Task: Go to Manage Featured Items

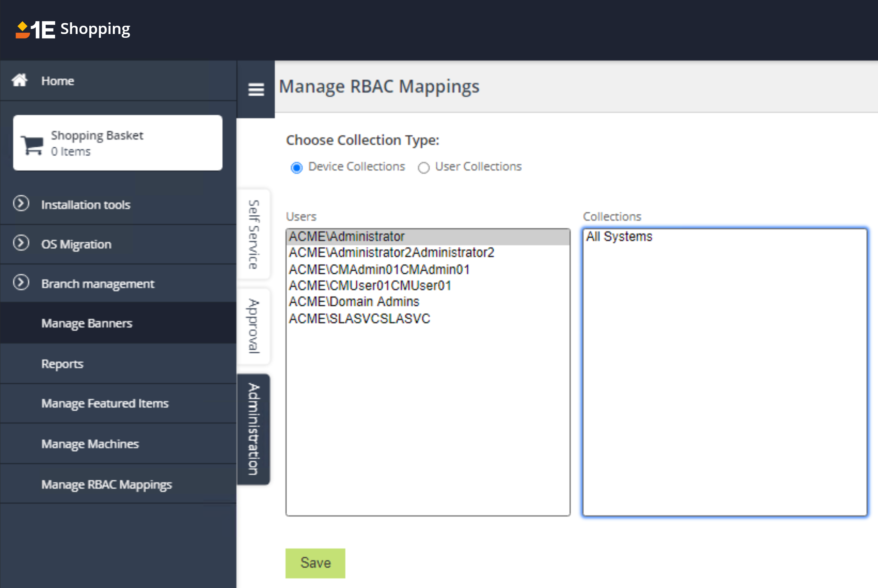Action: [105, 404]
